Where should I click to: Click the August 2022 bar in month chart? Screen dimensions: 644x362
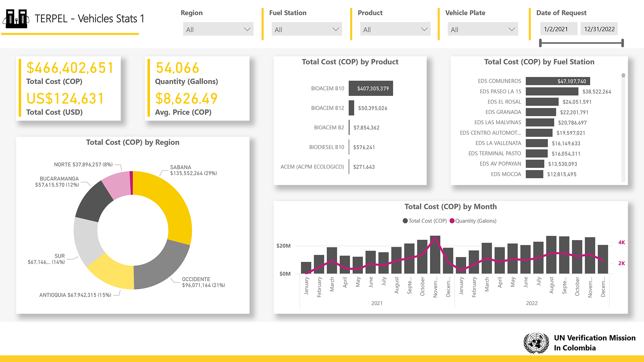pos(551,255)
